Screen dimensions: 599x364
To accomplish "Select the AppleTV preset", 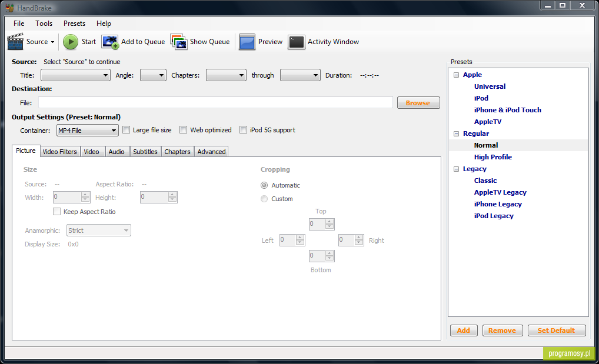I will point(488,122).
